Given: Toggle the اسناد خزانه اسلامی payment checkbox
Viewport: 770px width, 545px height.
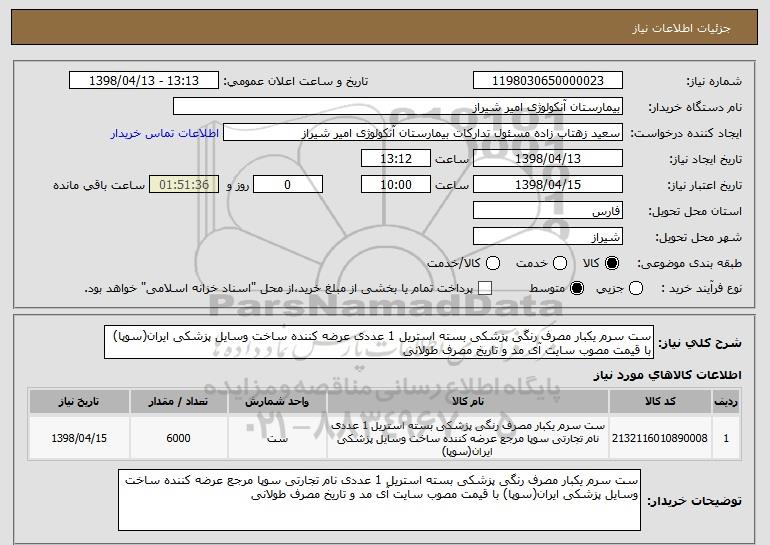Looking at the screenshot, I should tap(485, 288).
